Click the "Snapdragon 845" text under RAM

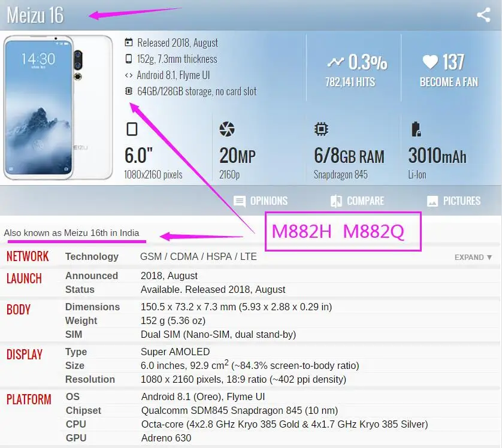[341, 175]
